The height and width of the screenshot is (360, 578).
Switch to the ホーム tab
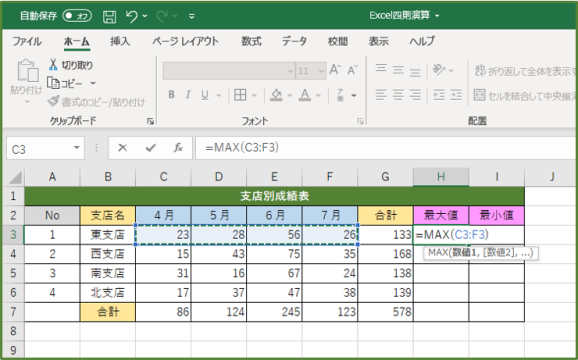76,41
